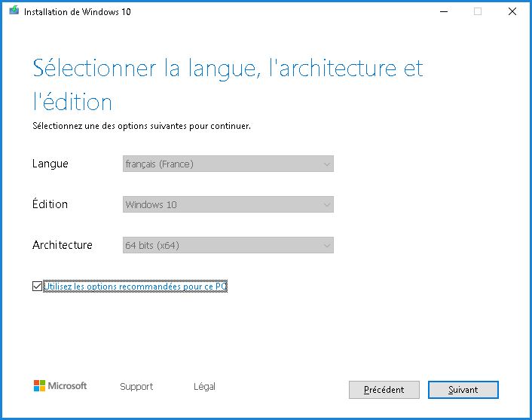Image resolution: width=532 pixels, height=420 pixels.
Task: Go back with the Précédent button
Action: click(x=384, y=390)
